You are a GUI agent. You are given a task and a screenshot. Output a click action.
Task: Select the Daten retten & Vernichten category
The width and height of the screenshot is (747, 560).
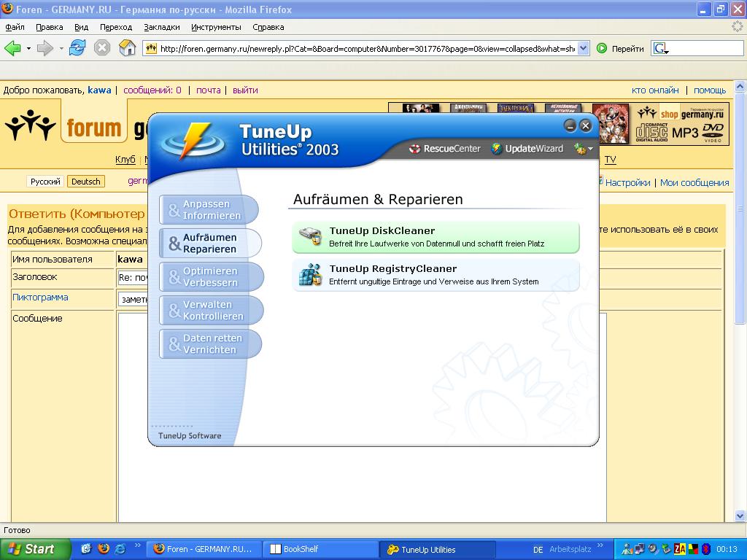click(210, 344)
